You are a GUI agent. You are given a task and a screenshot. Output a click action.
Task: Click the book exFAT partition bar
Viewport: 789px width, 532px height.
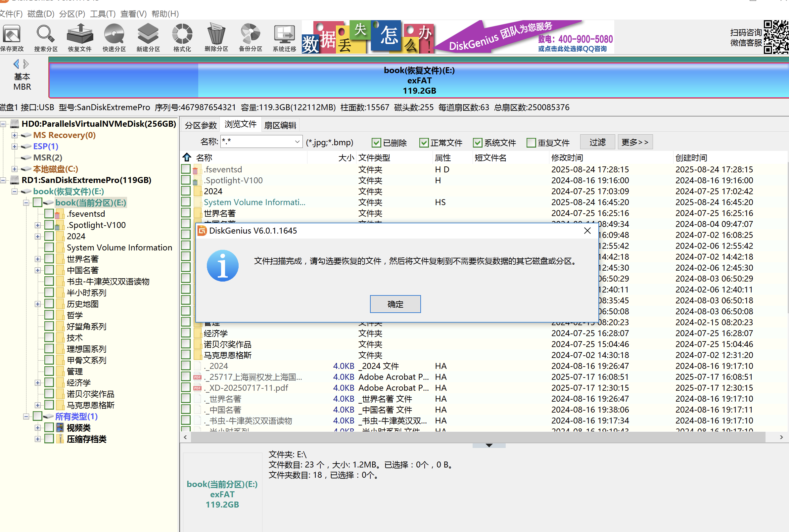click(419, 80)
